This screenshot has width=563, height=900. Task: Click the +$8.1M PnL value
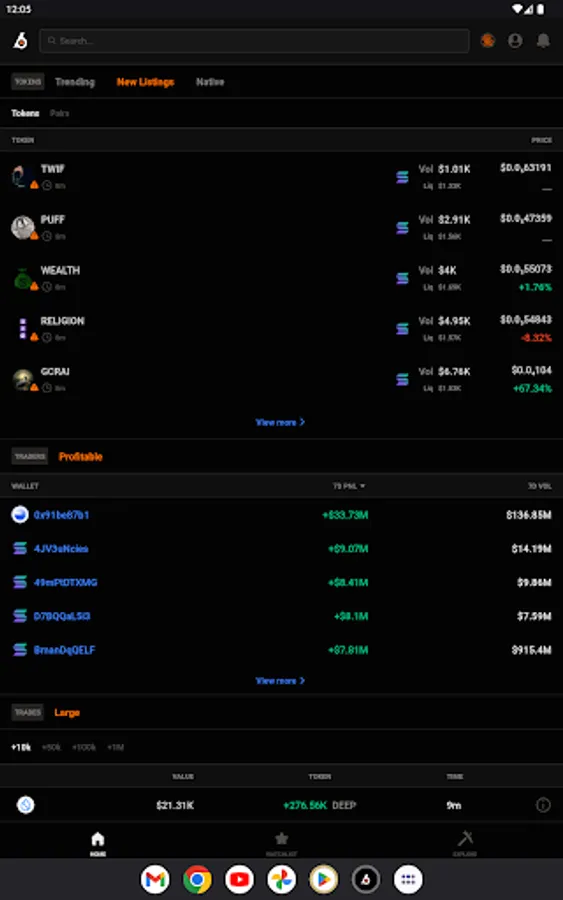(351, 616)
